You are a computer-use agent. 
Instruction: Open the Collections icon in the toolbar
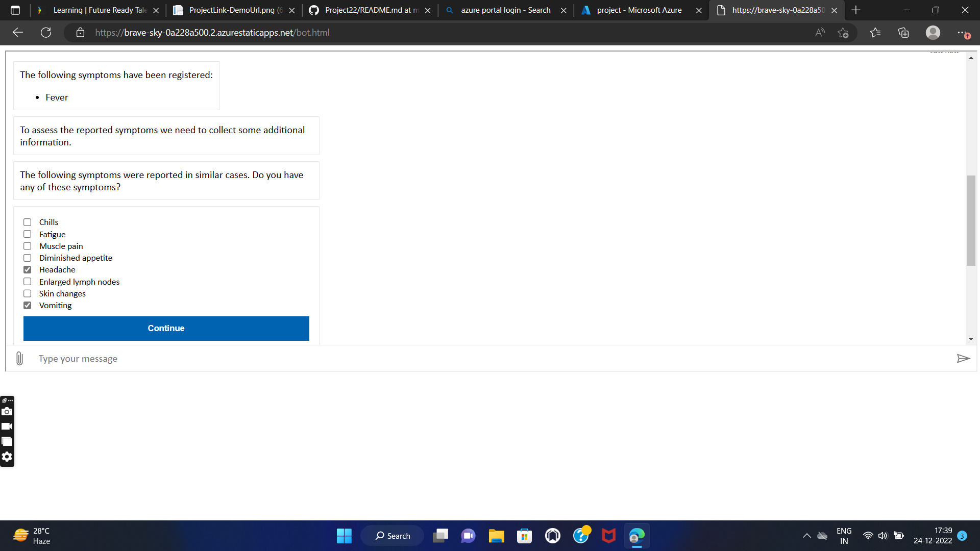click(903, 33)
